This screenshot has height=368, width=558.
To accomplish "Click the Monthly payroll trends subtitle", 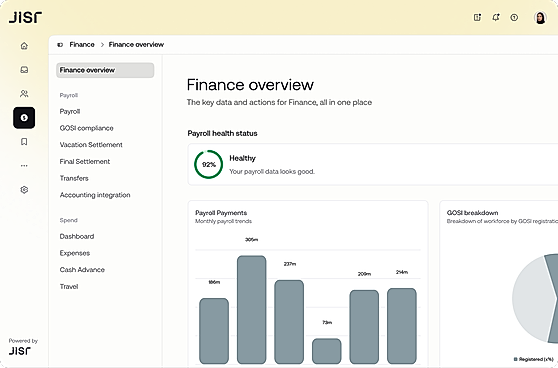I will coord(223,221).
